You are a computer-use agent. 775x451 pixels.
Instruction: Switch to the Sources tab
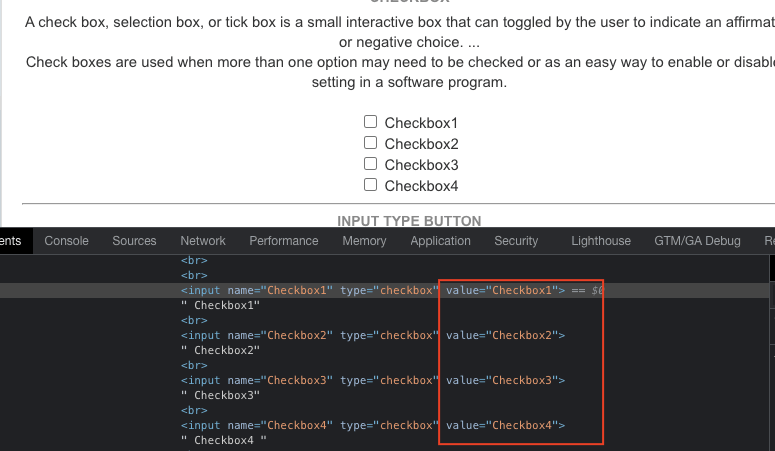(134, 241)
